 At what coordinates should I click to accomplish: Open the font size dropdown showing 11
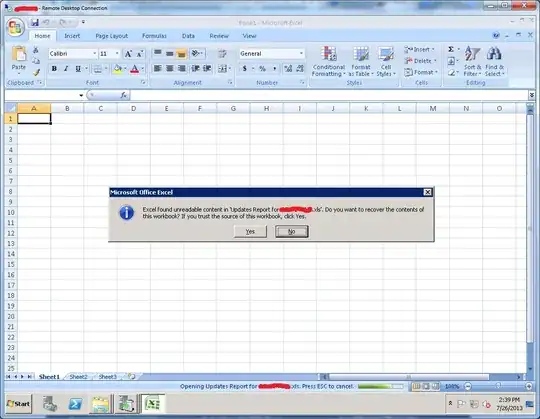[x=117, y=54]
